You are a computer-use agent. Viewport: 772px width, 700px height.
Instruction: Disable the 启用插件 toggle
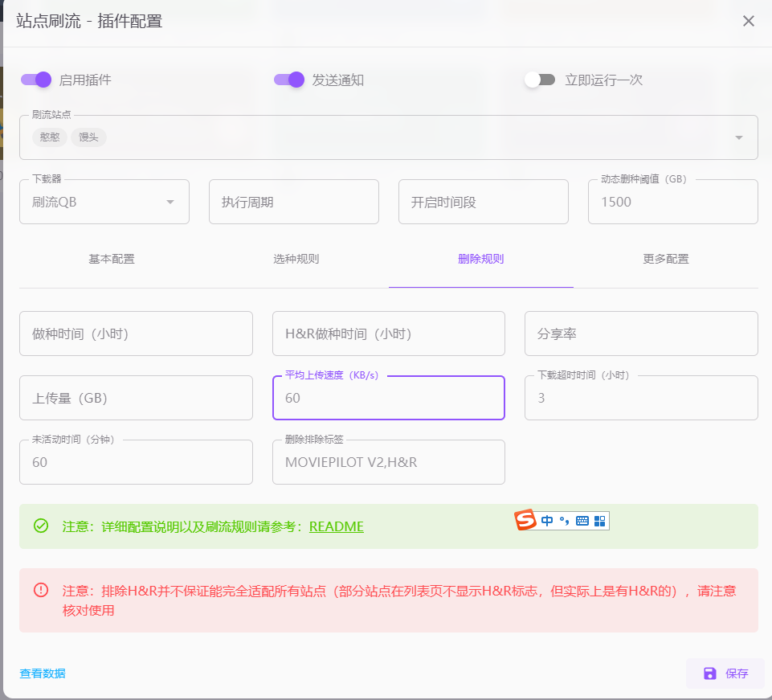[x=36, y=80]
